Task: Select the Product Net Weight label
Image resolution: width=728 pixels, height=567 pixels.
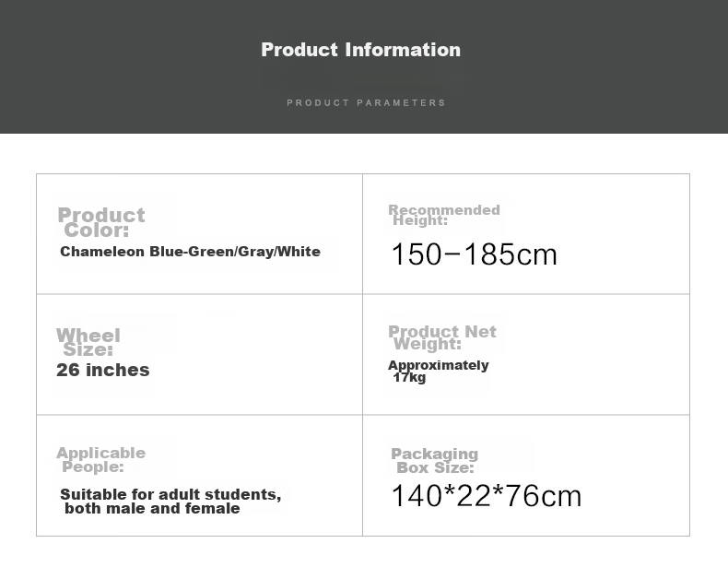Action: click(442, 337)
